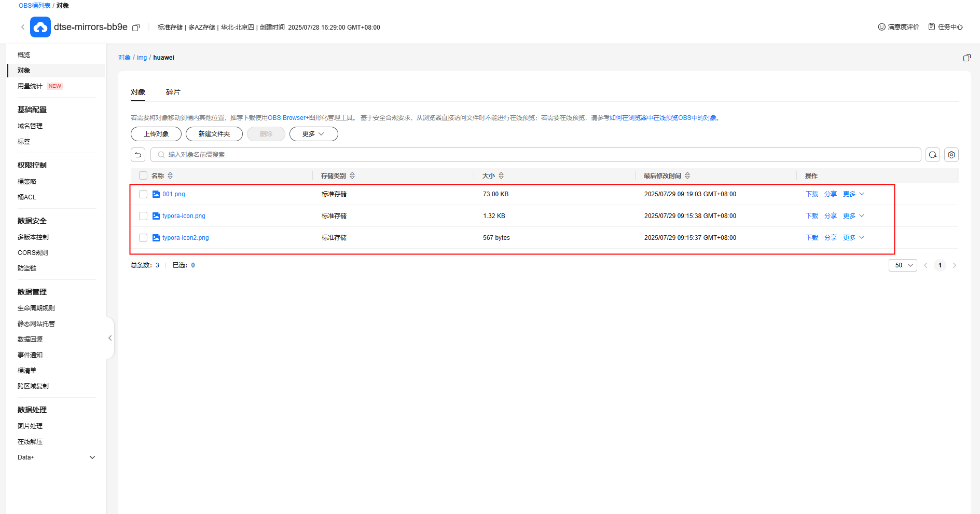
Task: Collapse the left sidebar with the handle arrow
Action: pyautogui.click(x=110, y=338)
